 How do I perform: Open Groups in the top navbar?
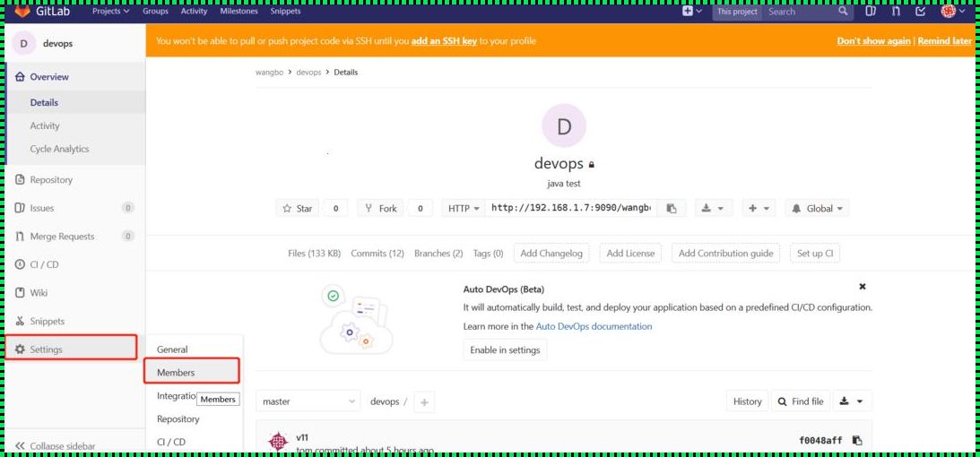(x=155, y=12)
